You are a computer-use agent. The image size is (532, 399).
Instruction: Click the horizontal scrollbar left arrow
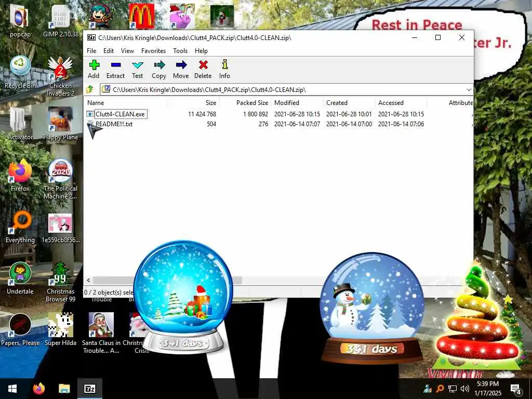(88, 280)
